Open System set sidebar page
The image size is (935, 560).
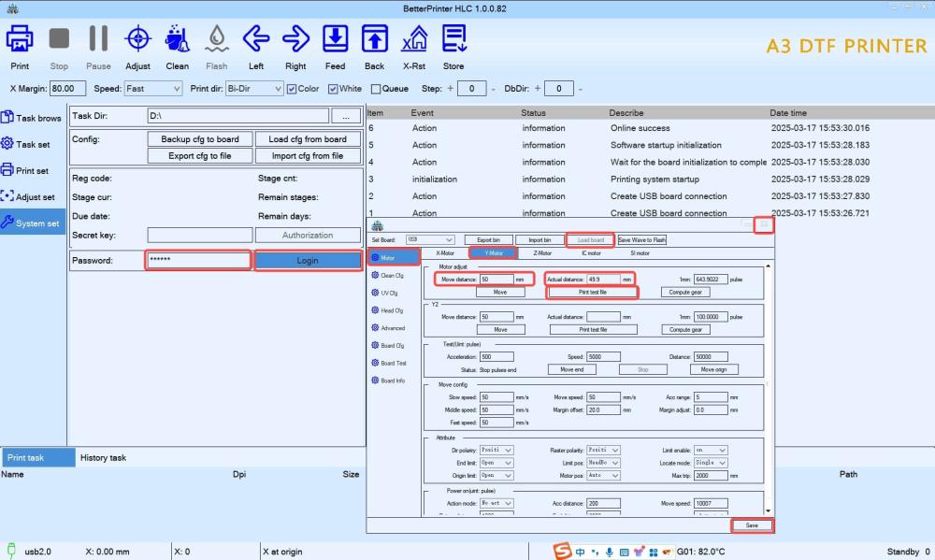click(32, 223)
